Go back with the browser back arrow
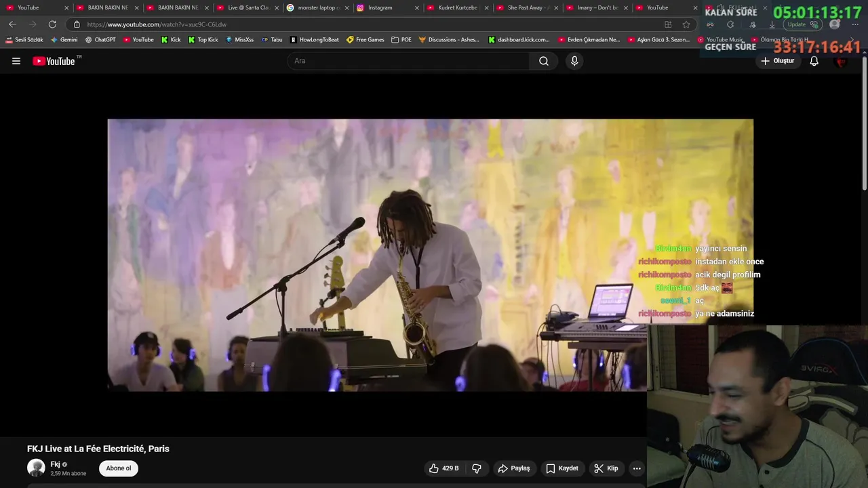The width and height of the screenshot is (868, 488). [12, 24]
